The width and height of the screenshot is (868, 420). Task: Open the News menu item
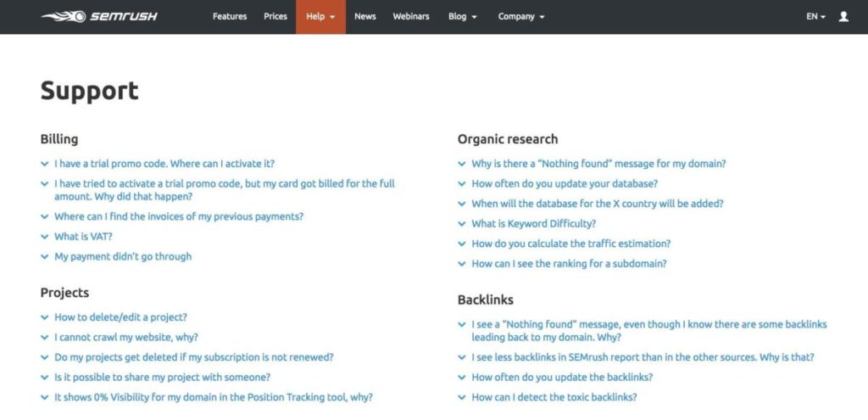click(365, 17)
